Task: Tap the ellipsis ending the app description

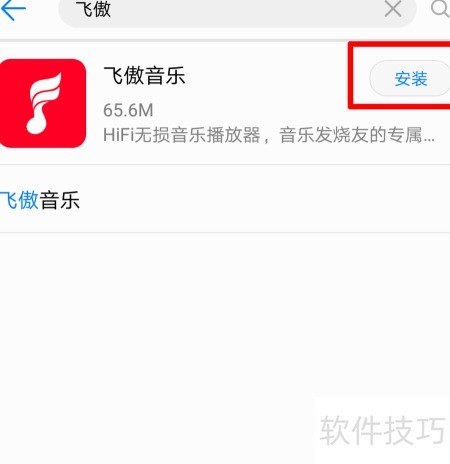Action: pos(429,139)
